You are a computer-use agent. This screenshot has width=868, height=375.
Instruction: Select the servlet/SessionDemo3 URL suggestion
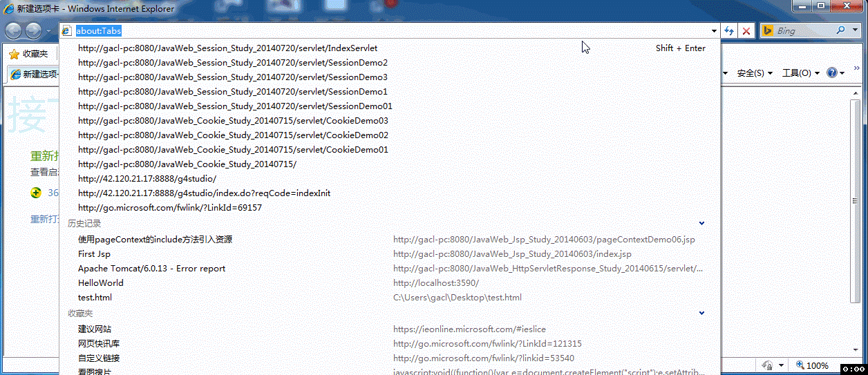pyautogui.click(x=390, y=77)
